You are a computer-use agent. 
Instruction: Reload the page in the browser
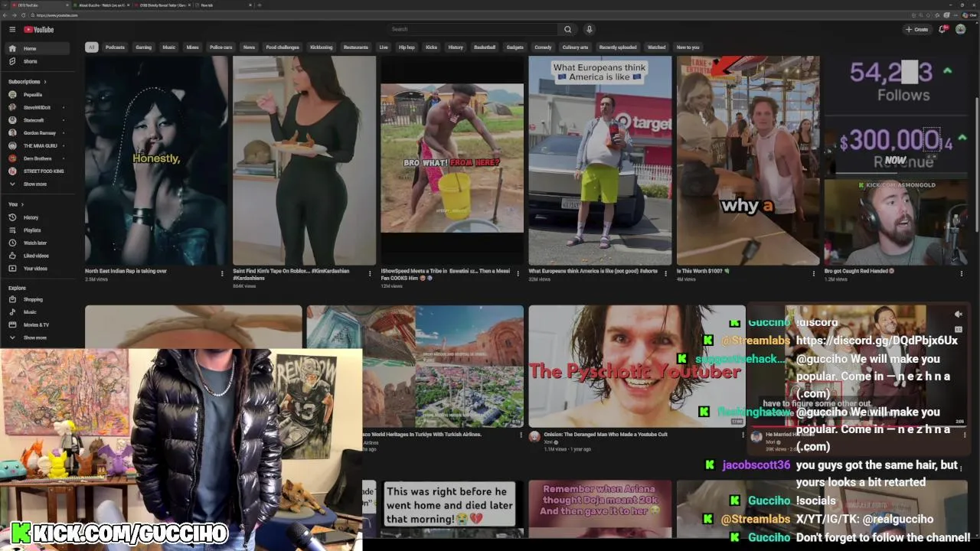pos(22,15)
